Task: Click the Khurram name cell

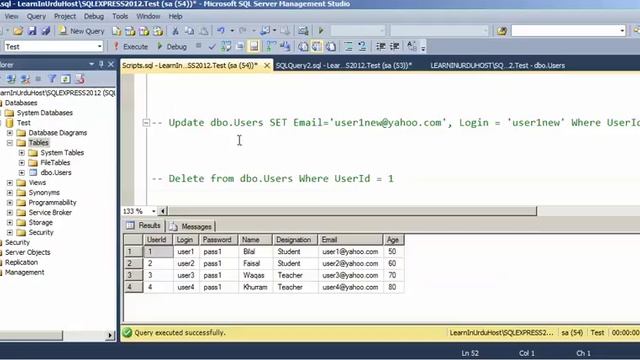Action: point(255,287)
